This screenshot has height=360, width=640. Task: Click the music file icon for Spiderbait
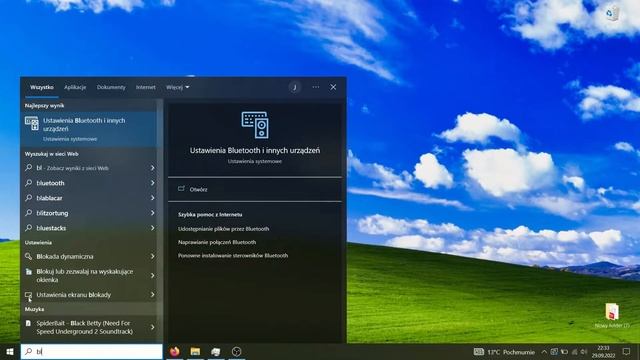[28, 323]
